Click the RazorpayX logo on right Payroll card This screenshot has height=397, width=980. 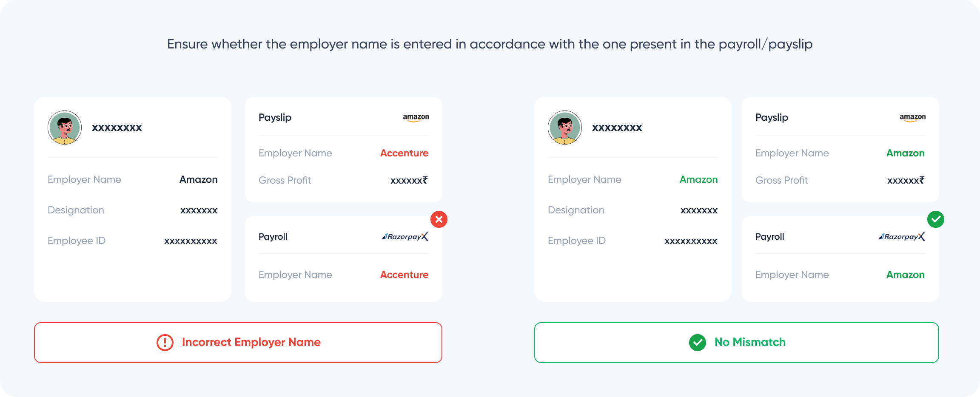click(x=902, y=237)
